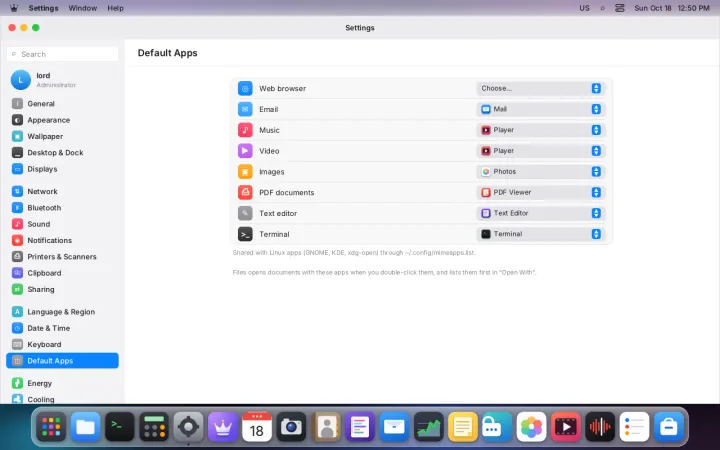Open the Files app from the dock

pos(85,427)
